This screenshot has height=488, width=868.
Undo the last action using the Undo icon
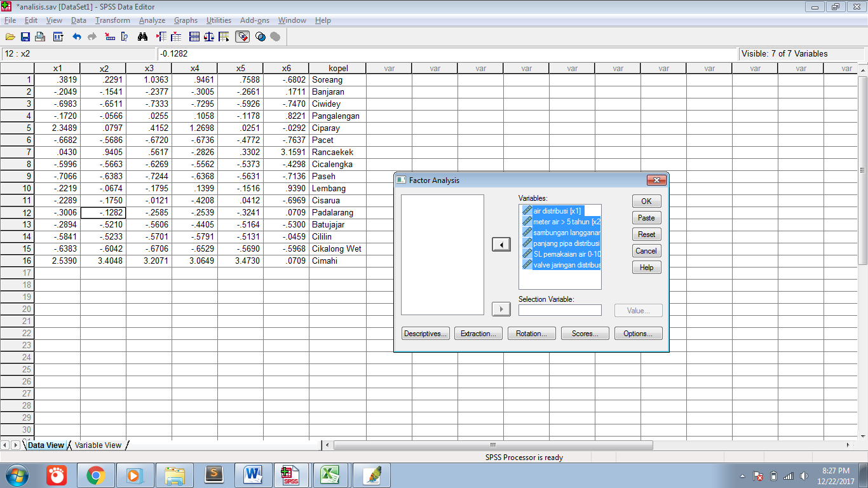(x=78, y=36)
